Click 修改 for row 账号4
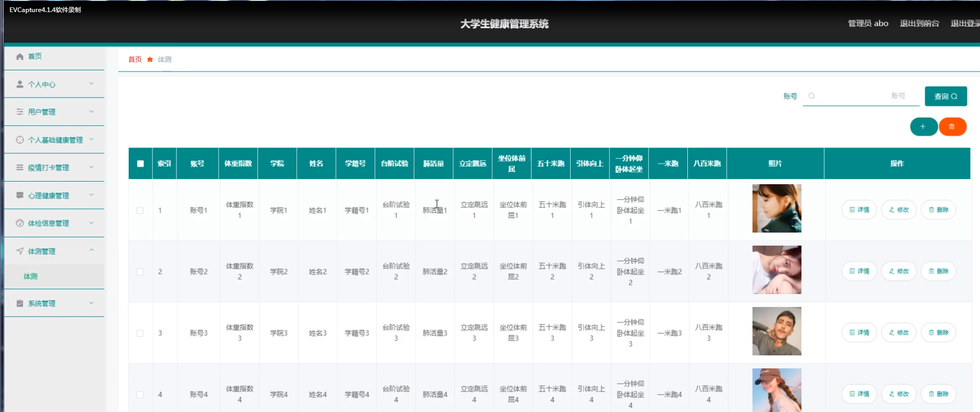The width and height of the screenshot is (980, 412). tap(899, 394)
